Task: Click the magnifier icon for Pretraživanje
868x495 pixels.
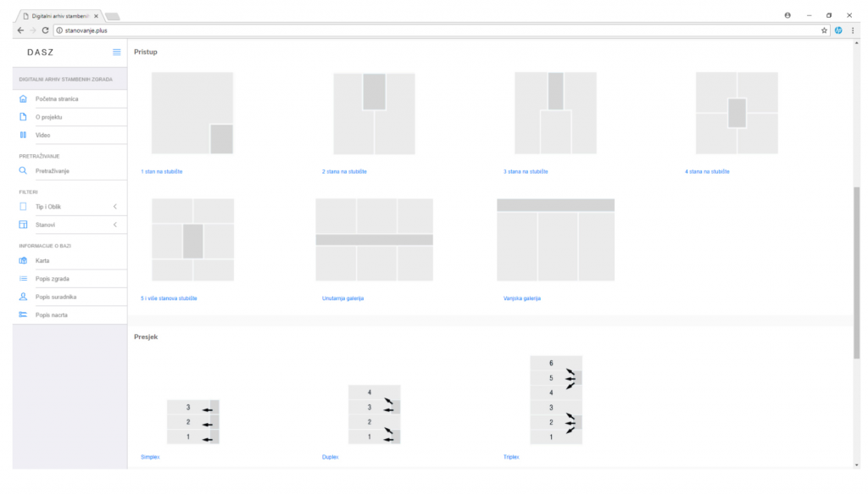Action: click(23, 171)
